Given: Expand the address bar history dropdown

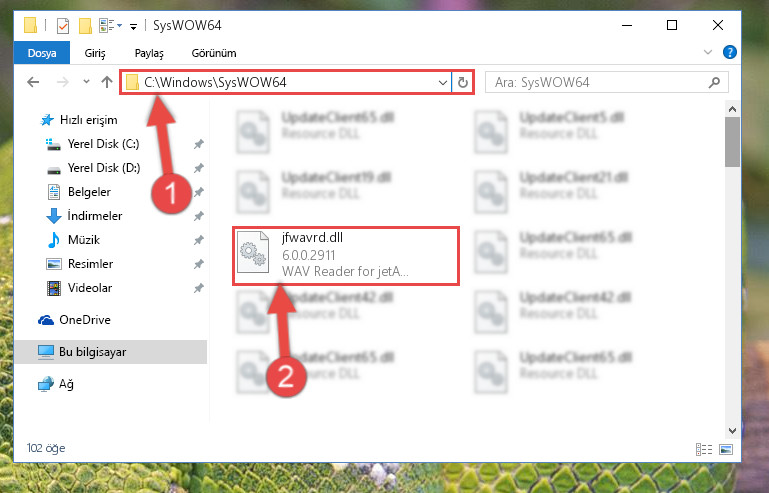Looking at the screenshot, I should coord(442,82).
